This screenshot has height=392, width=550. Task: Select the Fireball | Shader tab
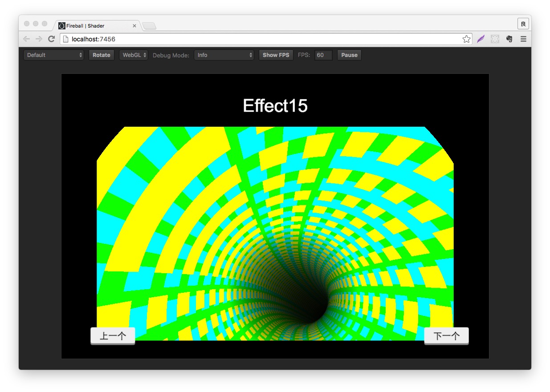coord(97,26)
